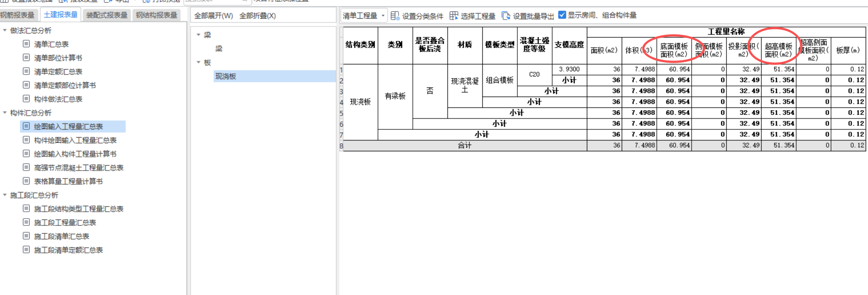Open the 清单工程量 dropdown
The image size is (868, 295).
tap(364, 16)
